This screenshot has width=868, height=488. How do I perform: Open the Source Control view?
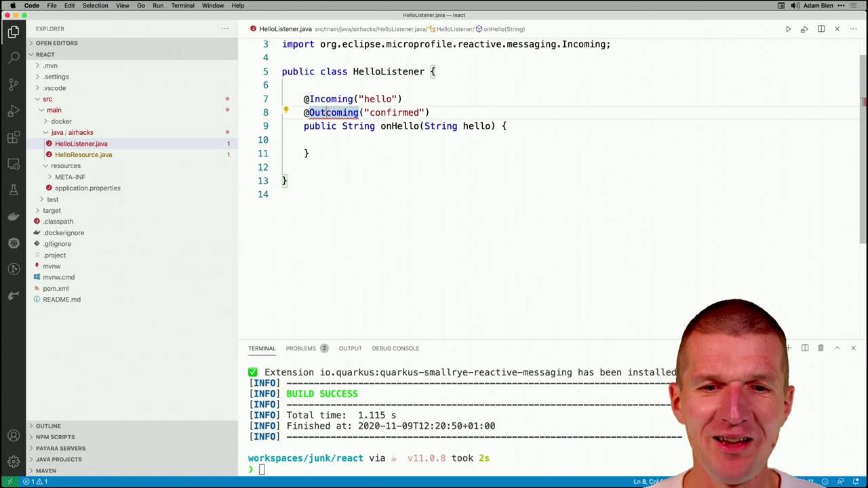pos(14,85)
